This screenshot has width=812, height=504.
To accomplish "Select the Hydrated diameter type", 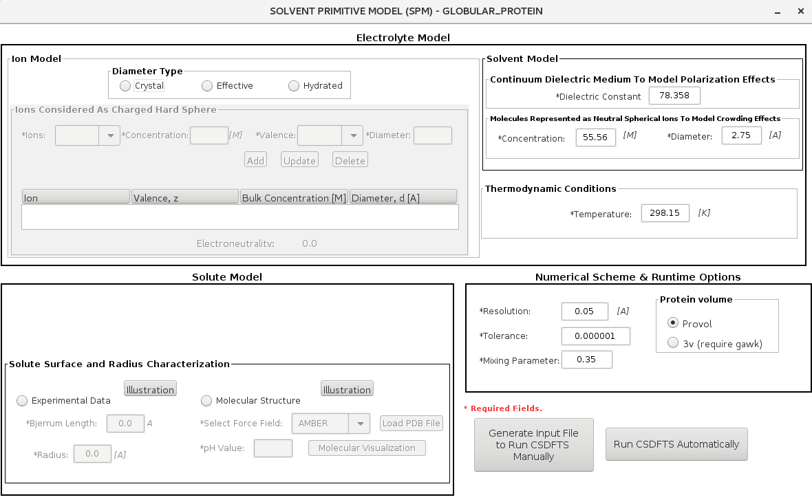I will 294,86.
